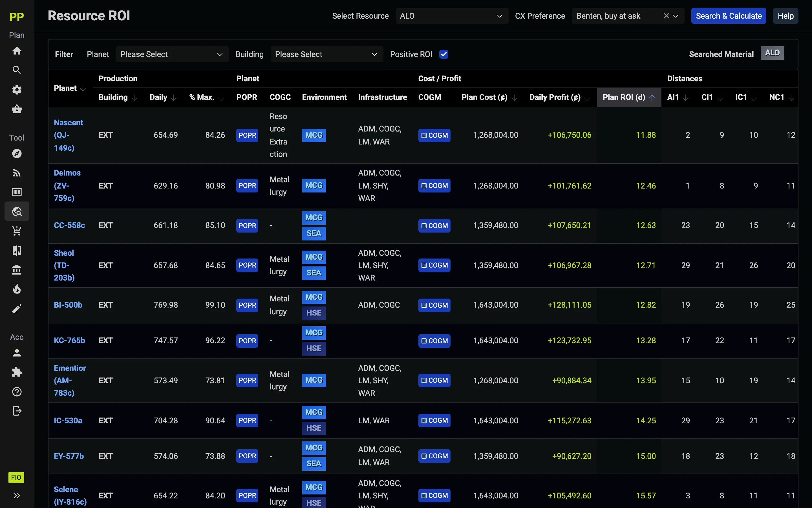
Task: Sort by AI1 distance column
Action: 686,97
